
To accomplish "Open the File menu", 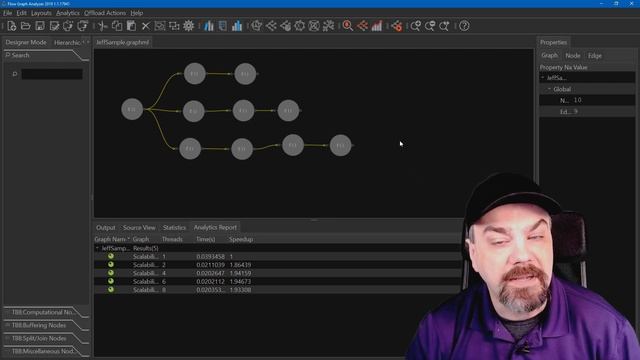I will pyautogui.click(x=7, y=13).
